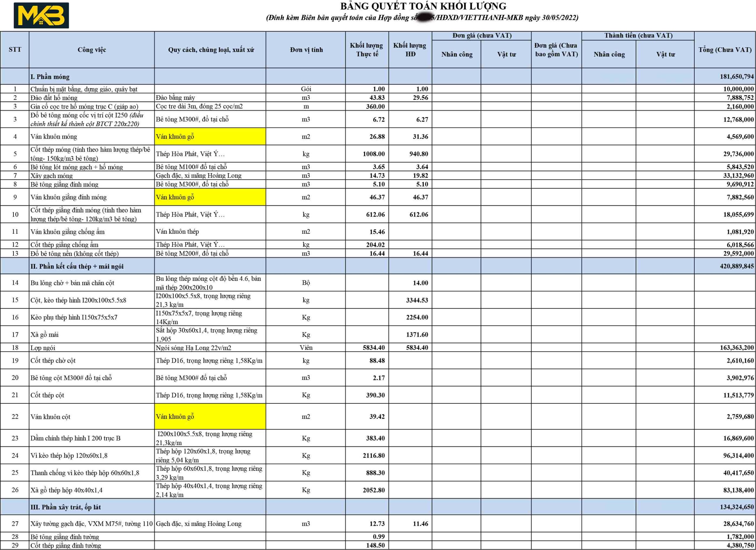Viewport: 756px width, 550px height.
Task: Click the 'Đào đất hố móng' cell
Action: tap(54, 98)
